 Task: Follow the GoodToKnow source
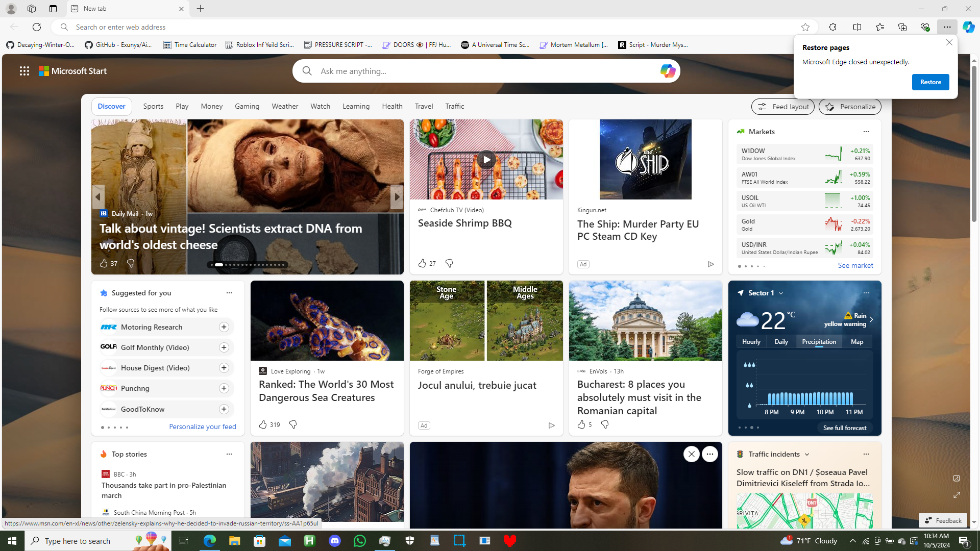point(224,409)
